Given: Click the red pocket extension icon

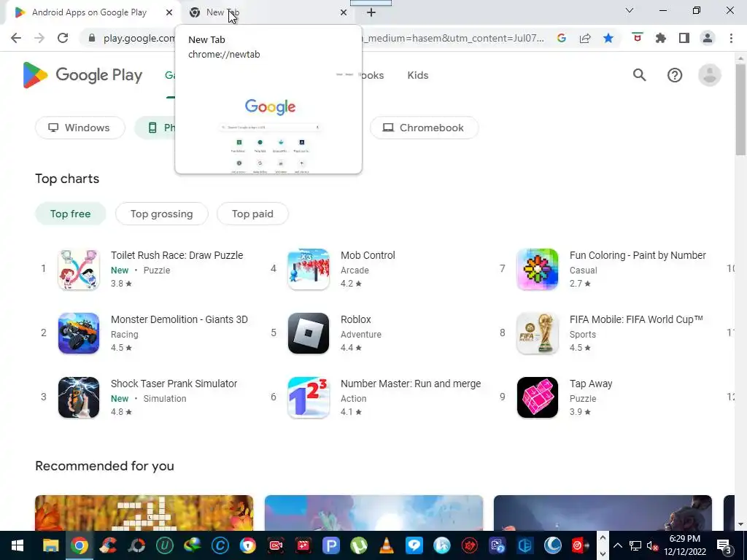Looking at the screenshot, I should (x=637, y=38).
